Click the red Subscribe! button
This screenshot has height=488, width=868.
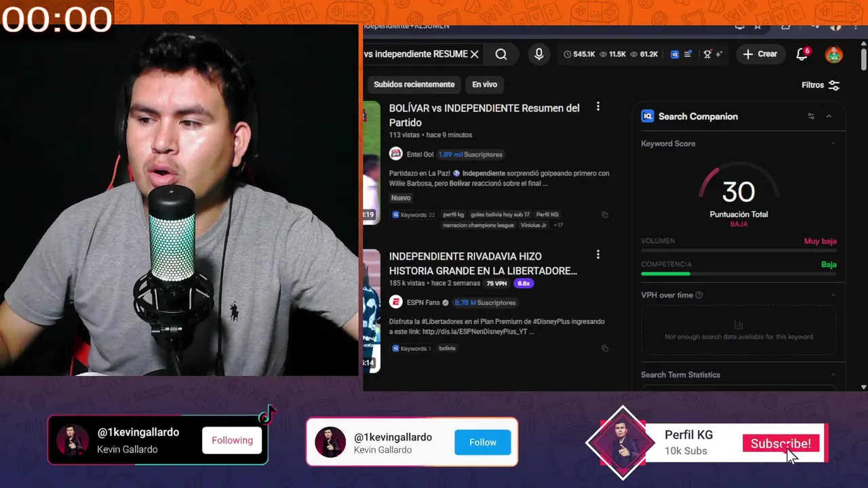click(781, 444)
